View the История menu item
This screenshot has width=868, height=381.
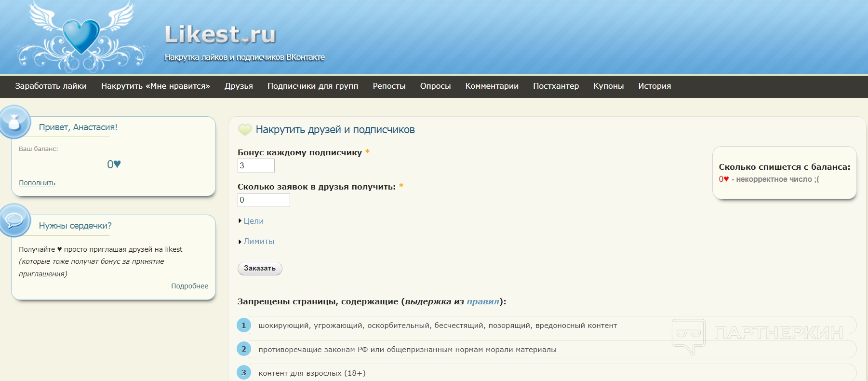[654, 86]
